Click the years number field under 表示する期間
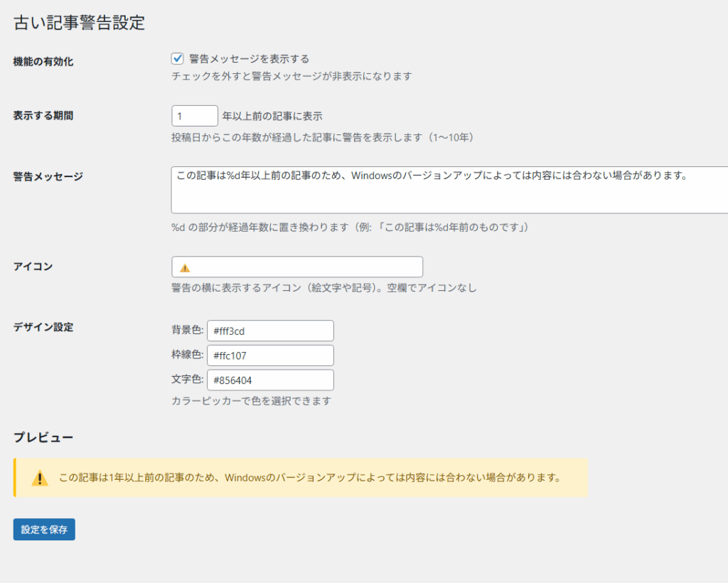 pyautogui.click(x=194, y=116)
